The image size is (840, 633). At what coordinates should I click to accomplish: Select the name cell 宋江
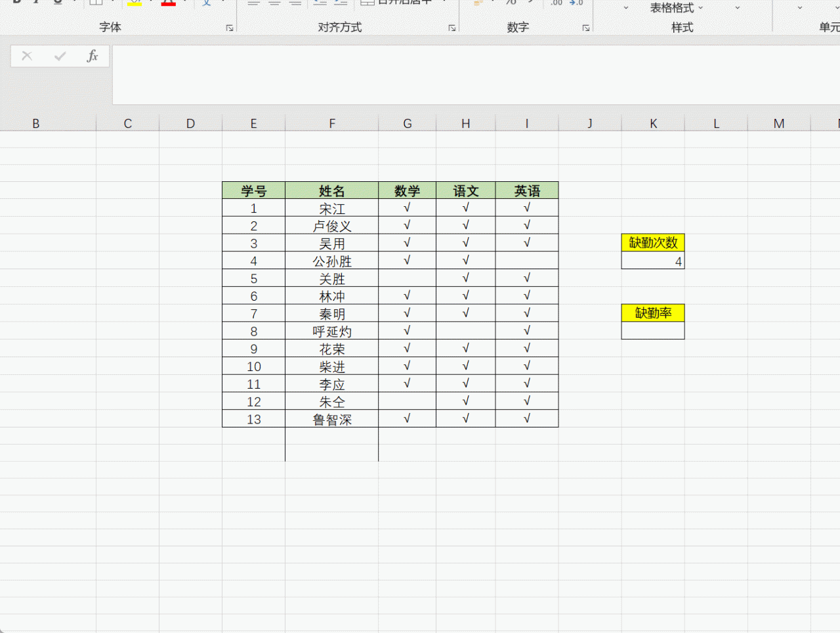click(332, 208)
